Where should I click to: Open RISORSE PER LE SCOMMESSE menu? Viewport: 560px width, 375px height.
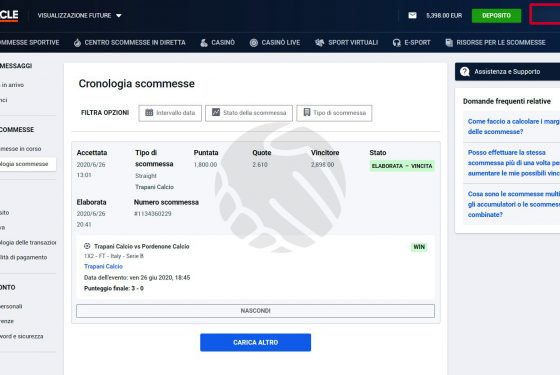(501, 42)
